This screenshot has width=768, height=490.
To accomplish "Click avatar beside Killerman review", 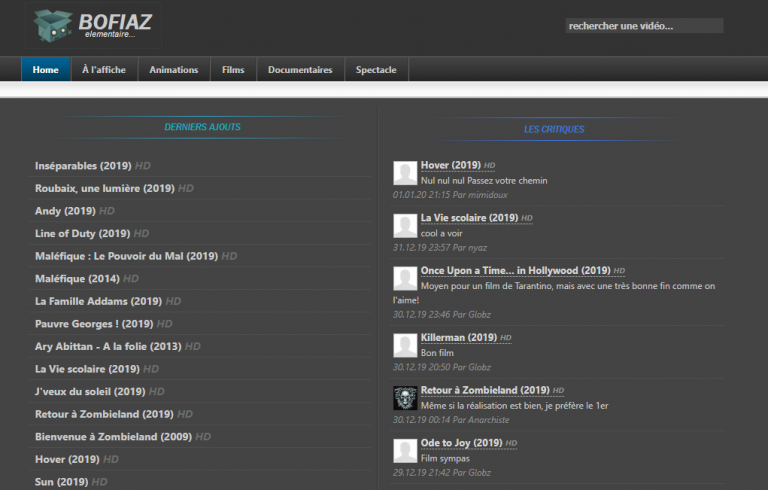I will click(405, 345).
